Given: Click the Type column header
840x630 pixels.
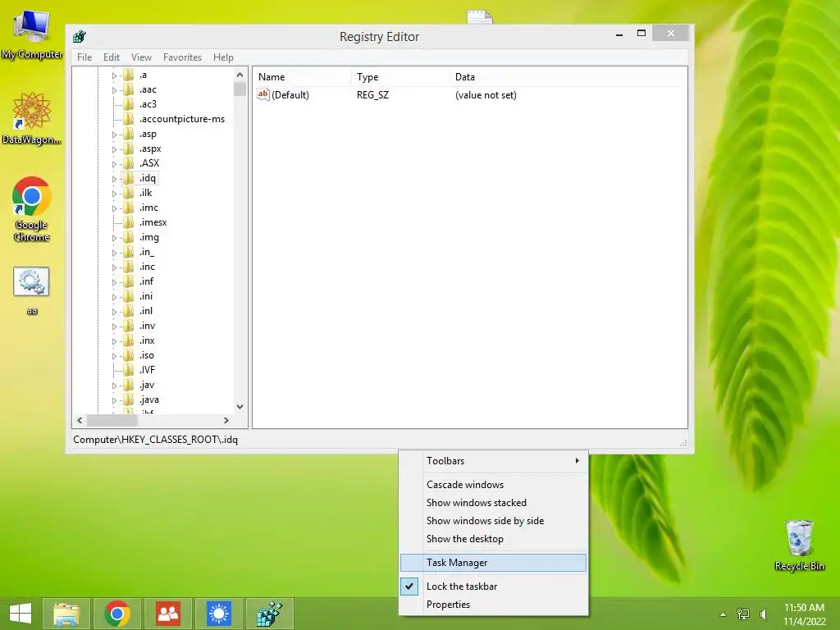Looking at the screenshot, I should click(x=400, y=76).
